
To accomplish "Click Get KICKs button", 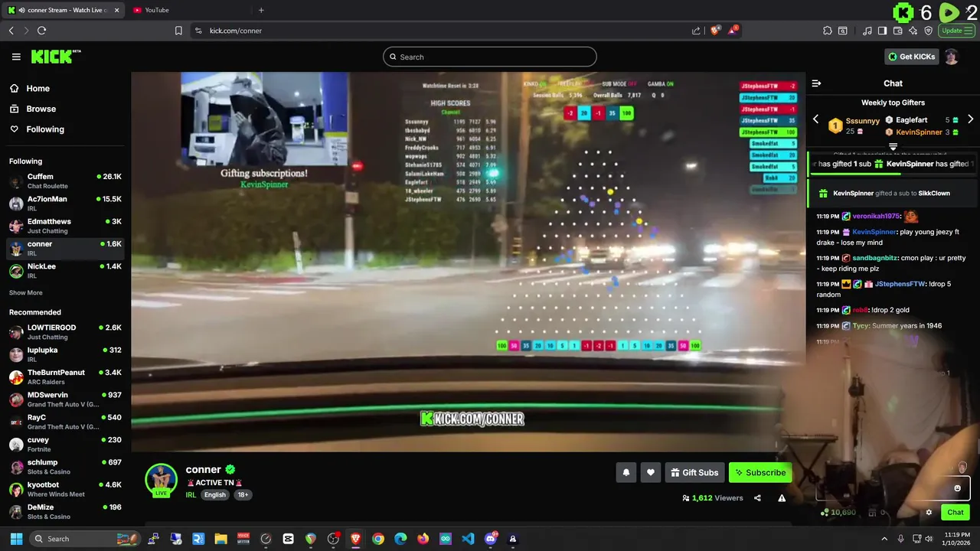I will coord(911,57).
